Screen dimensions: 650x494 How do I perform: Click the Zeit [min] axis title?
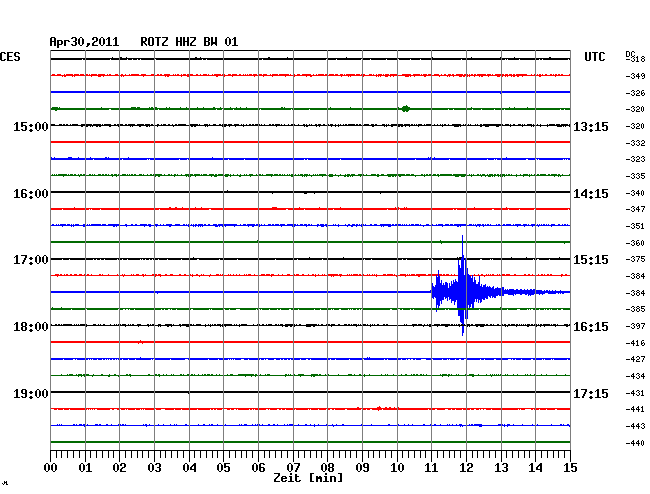(308, 478)
